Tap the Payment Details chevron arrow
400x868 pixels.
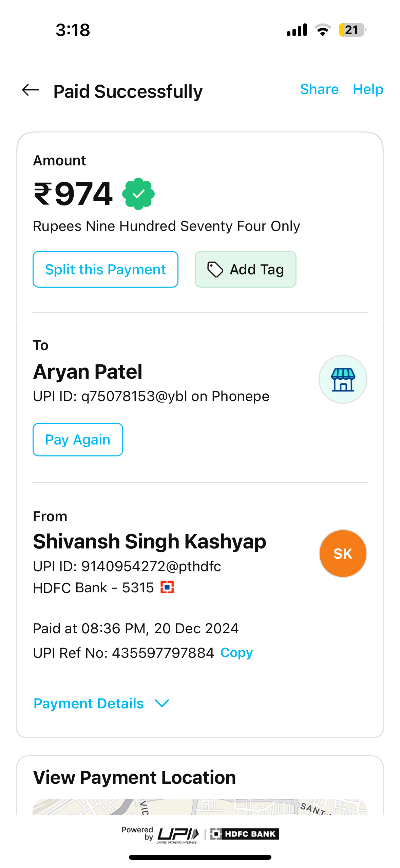click(x=162, y=704)
